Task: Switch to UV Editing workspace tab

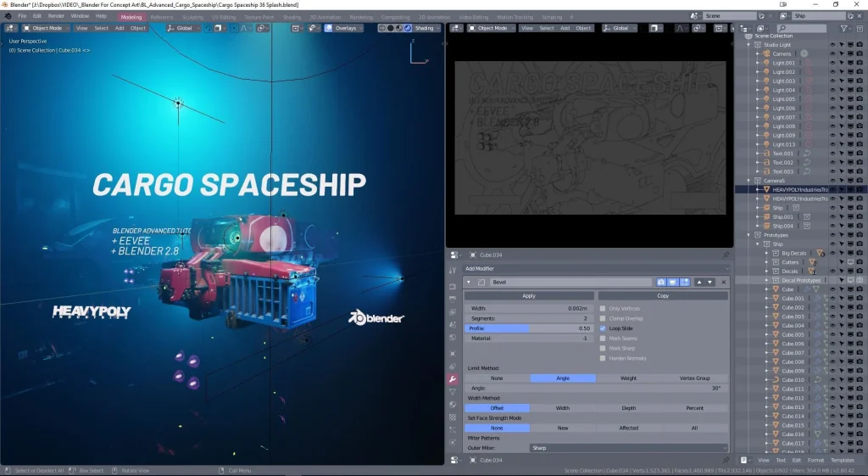Action: (x=224, y=17)
